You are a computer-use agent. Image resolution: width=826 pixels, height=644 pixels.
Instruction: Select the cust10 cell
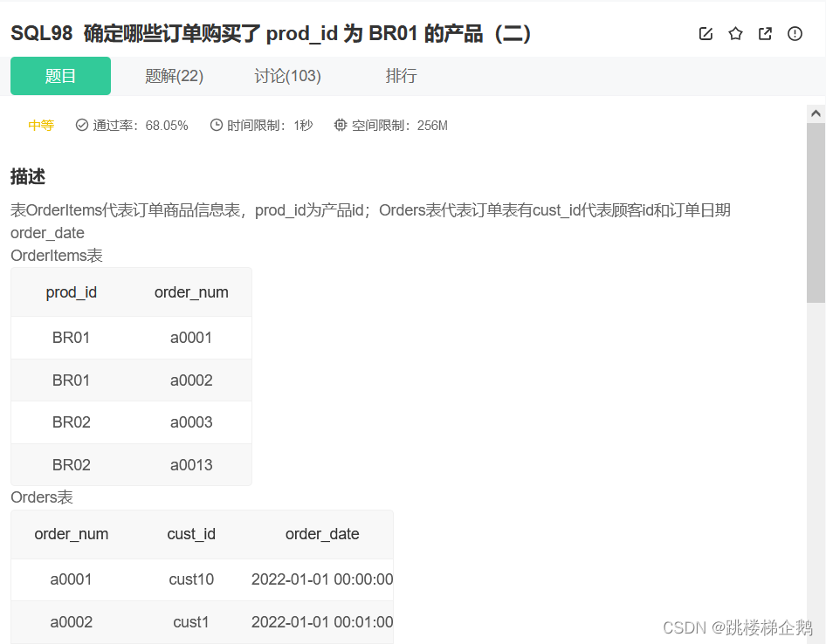coord(191,579)
